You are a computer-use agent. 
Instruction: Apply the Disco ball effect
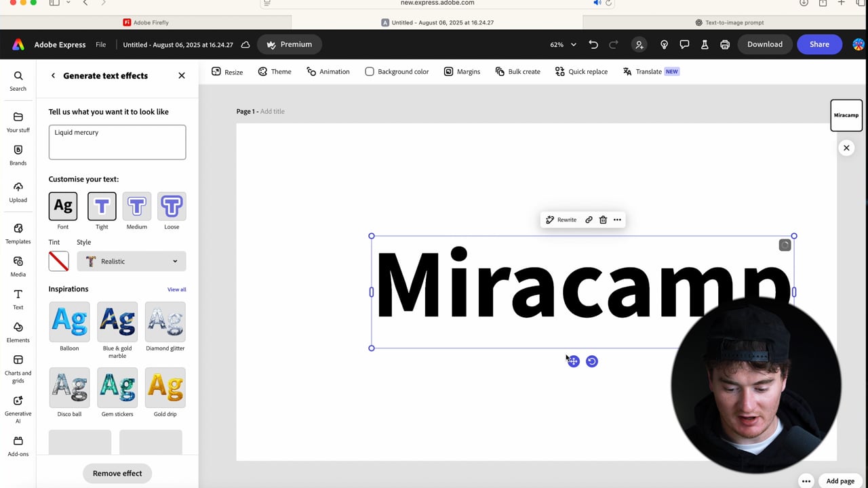(69, 388)
